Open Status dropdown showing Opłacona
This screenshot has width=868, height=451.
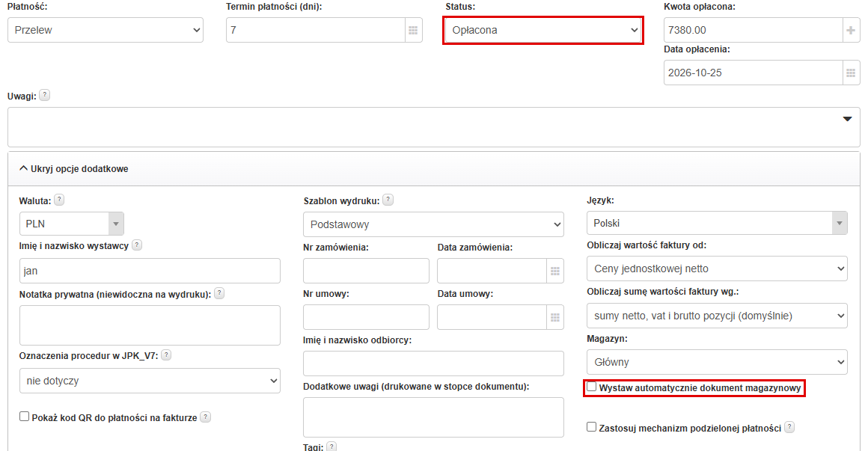[543, 30]
